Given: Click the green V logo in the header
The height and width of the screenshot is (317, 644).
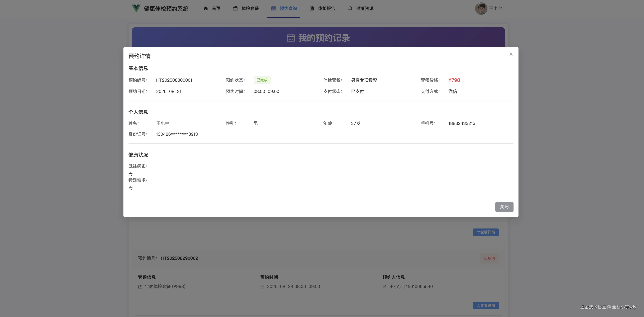Looking at the screenshot, I should point(136,8).
